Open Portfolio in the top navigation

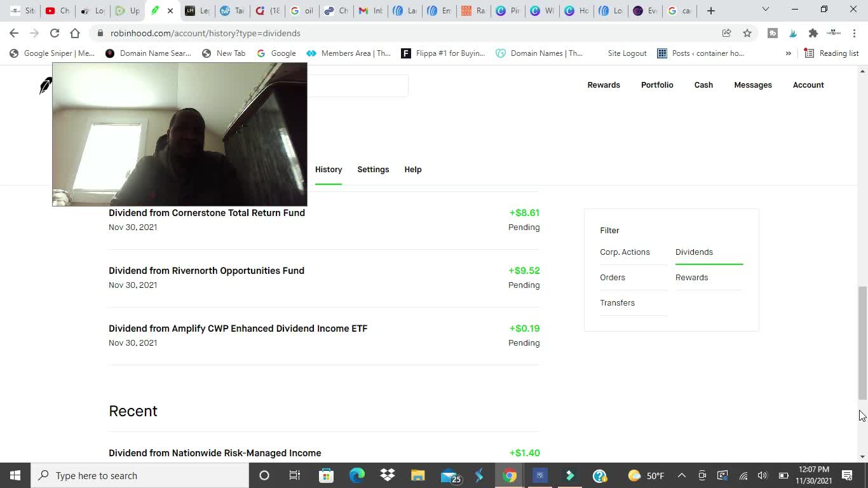tap(657, 85)
